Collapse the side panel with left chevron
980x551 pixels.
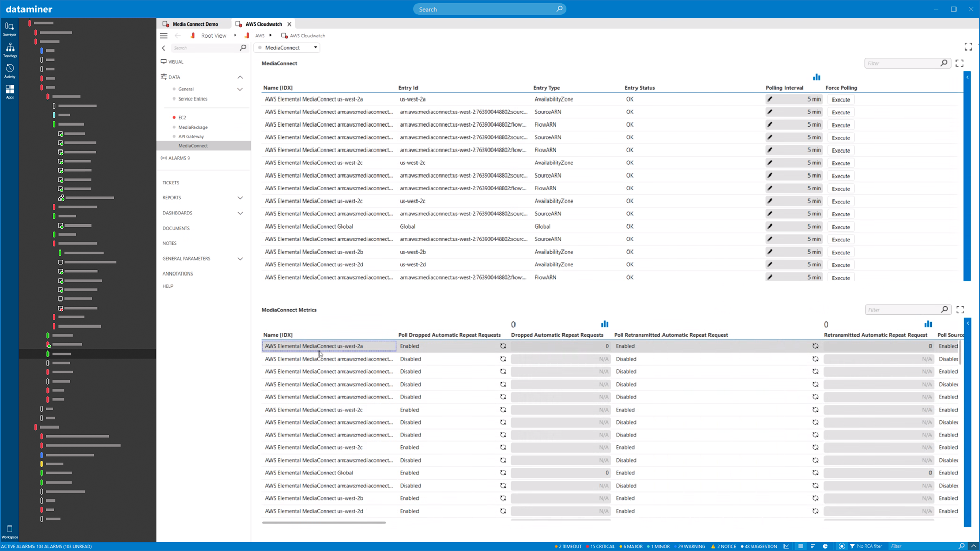coord(164,48)
